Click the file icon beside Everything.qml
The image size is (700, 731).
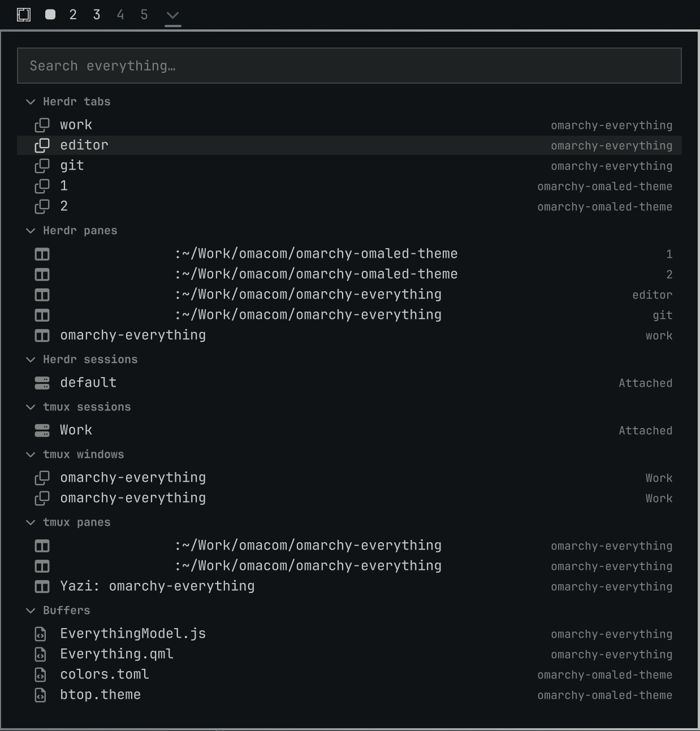point(41,655)
